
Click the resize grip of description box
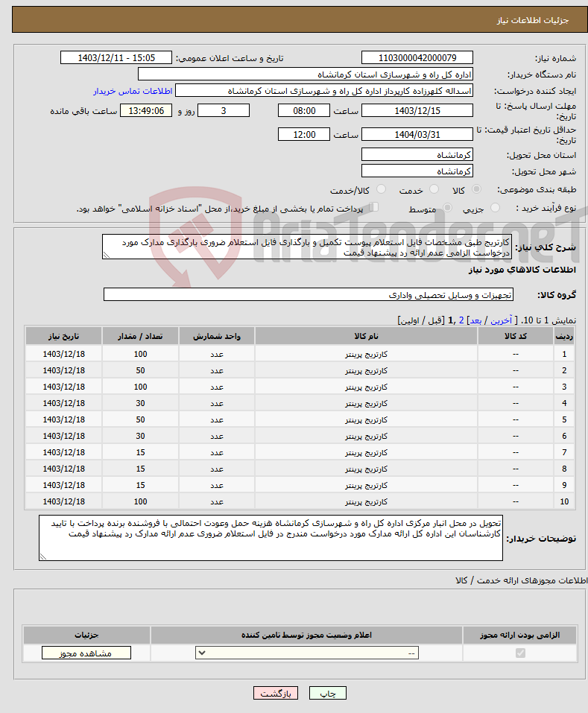(107, 255)
